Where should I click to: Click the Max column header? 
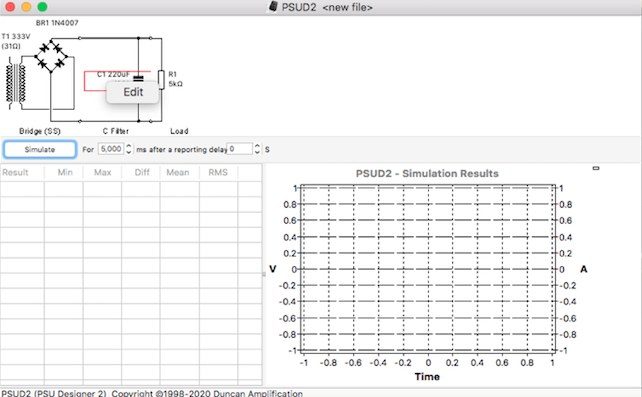102,172
